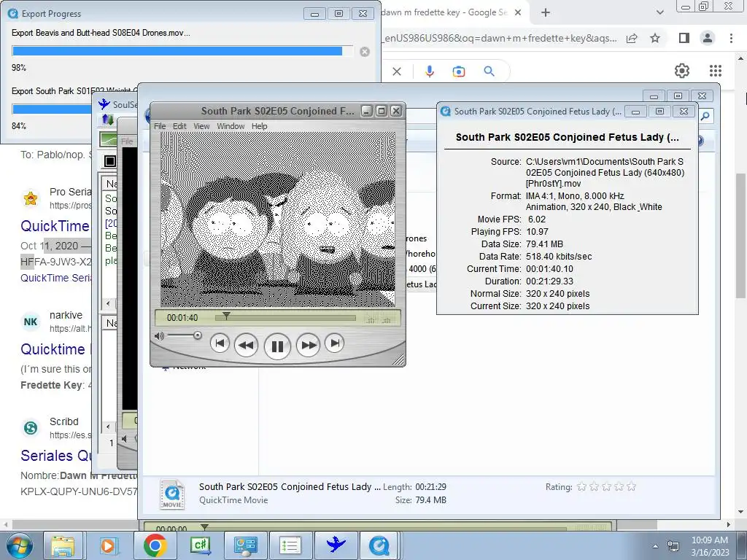
Task: Open Google quick settings gear
Action: (x=682, y=71)
